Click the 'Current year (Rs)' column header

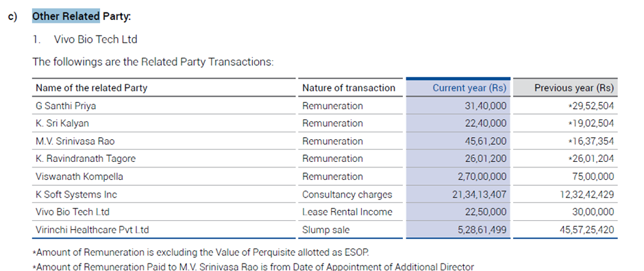469,88
